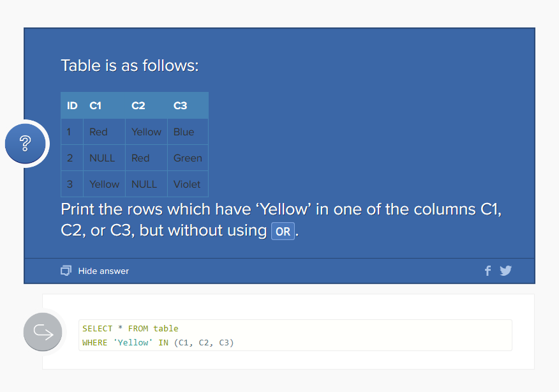Viewport: 559px width, 392px height.
Task: Share the question on Twitter
Action: (506, 271)
